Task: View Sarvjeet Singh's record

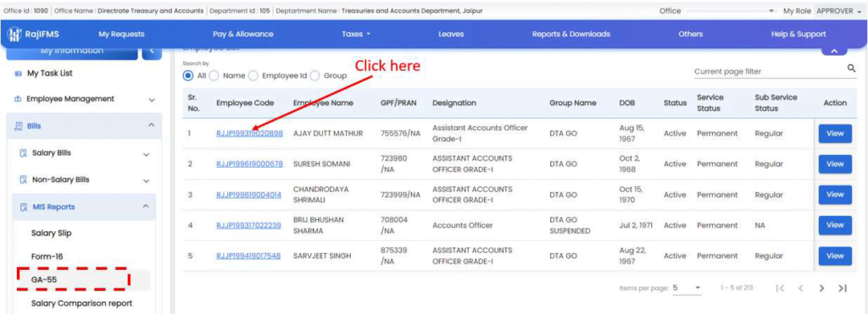Action: click(x=835, y=256)
